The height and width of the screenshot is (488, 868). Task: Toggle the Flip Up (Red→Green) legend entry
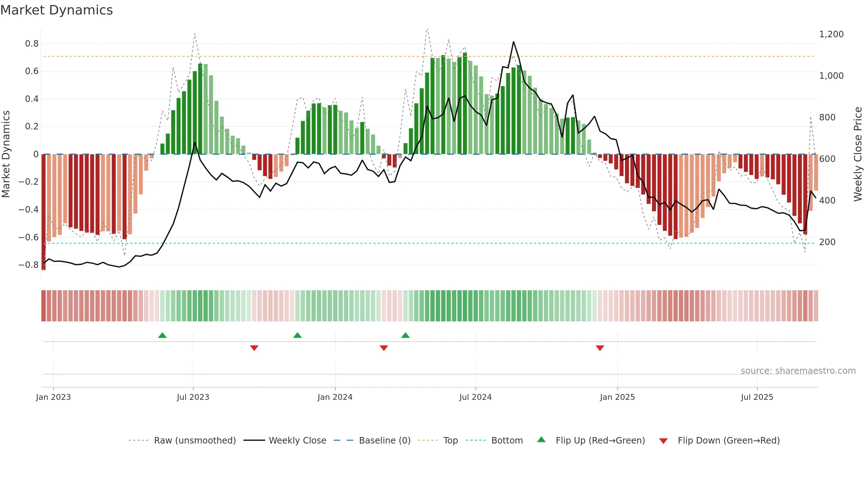point(591,440)
